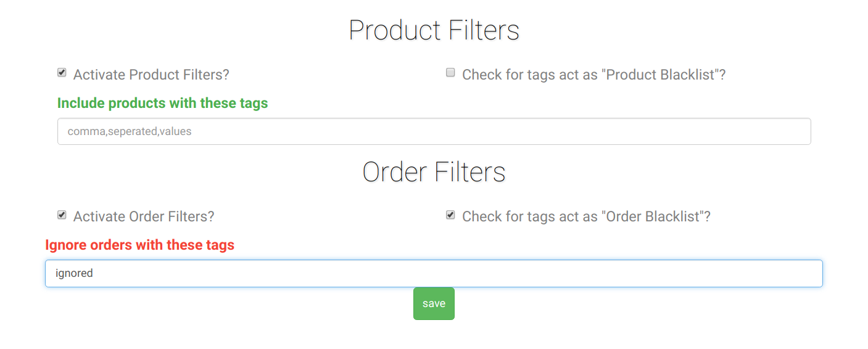Focus the ignore orders tags input field

pos(434,273)
